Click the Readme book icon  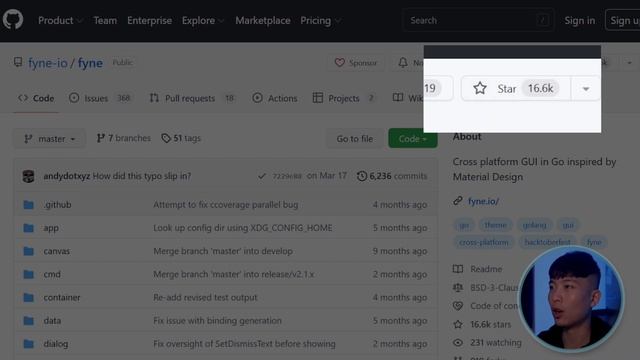click(458, 269)
